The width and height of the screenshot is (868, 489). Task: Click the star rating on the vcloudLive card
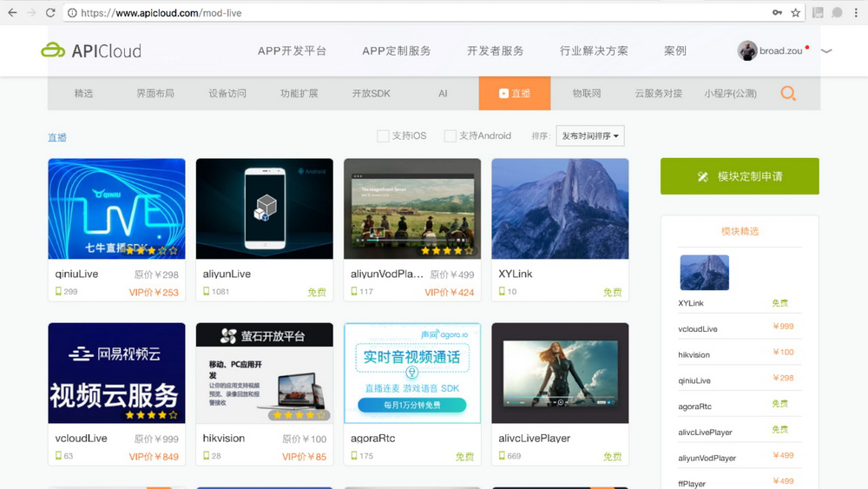152,415
